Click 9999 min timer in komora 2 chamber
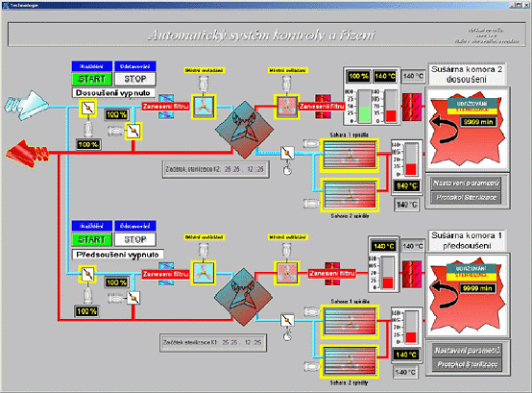This screenshot has height=393, width=532. coord(478,122)
